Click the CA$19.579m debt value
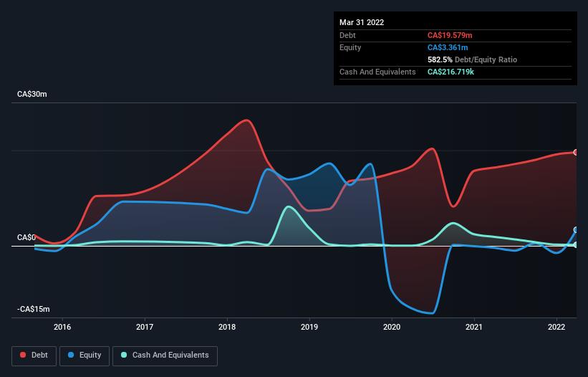 450,35
